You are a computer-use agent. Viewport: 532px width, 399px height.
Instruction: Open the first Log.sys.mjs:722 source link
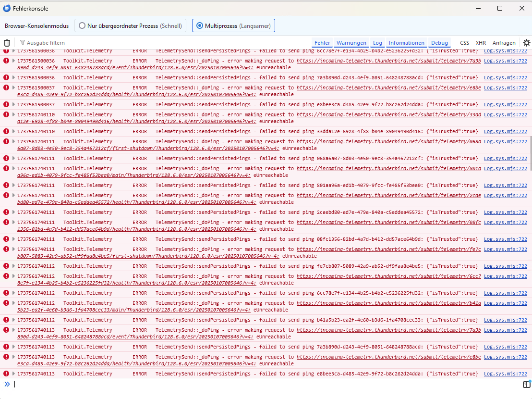pyautogui.click(x=505, y=51)
